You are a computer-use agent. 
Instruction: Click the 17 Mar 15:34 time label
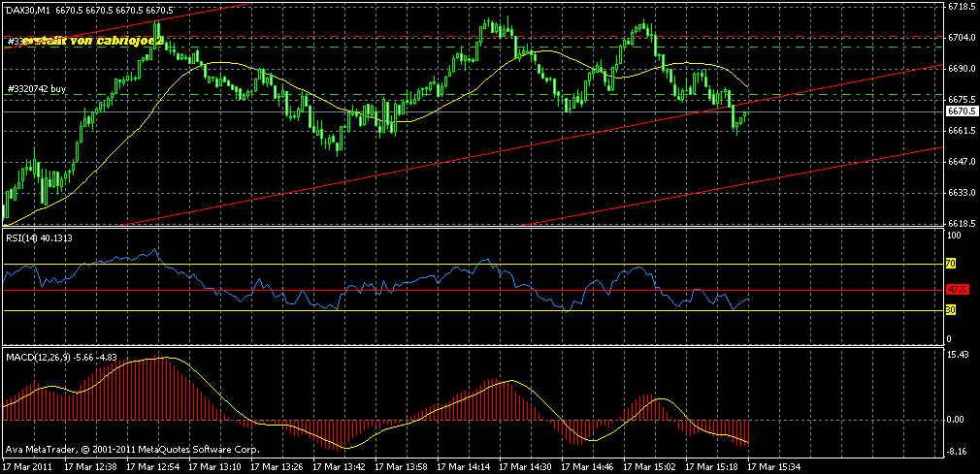coord(774,466)
